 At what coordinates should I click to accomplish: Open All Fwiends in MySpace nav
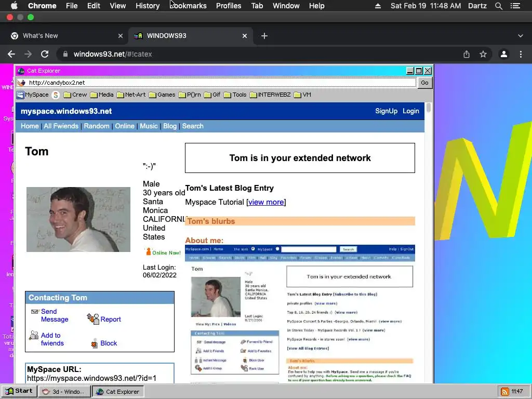tap(61, 126)
